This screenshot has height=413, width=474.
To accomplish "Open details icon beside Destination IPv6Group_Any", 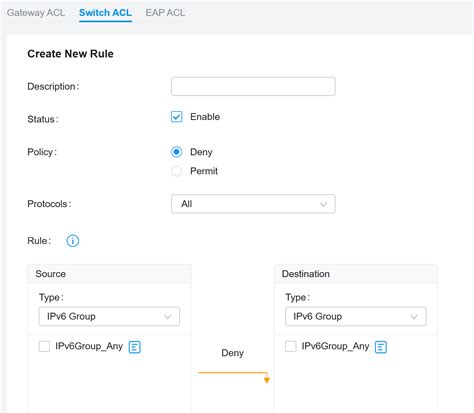I will pos(381,347).
